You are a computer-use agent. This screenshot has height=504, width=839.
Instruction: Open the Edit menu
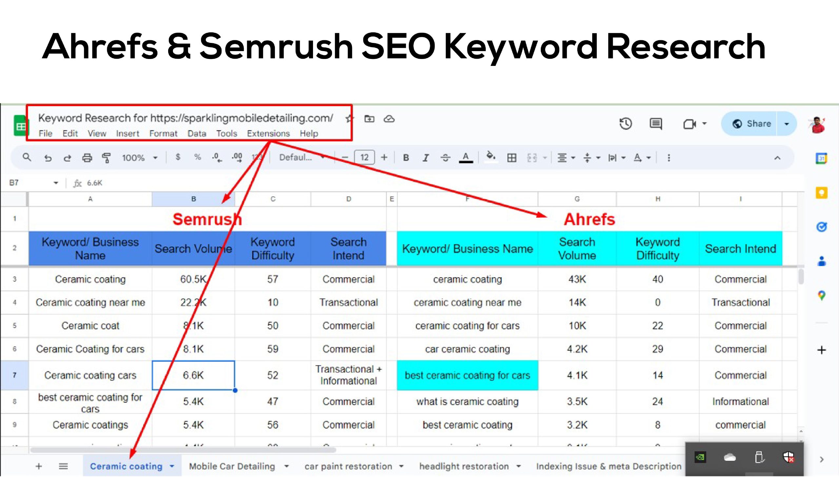click(70, 133)
